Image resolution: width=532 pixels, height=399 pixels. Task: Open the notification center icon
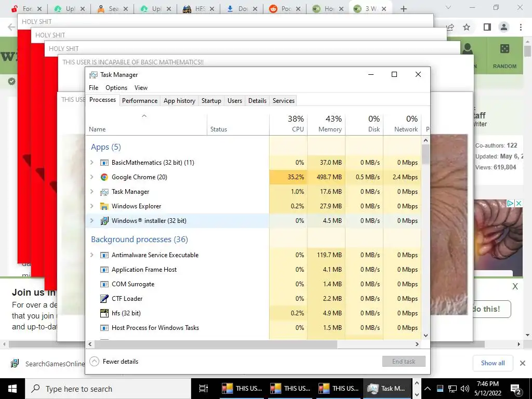click(x=516, y=389)
